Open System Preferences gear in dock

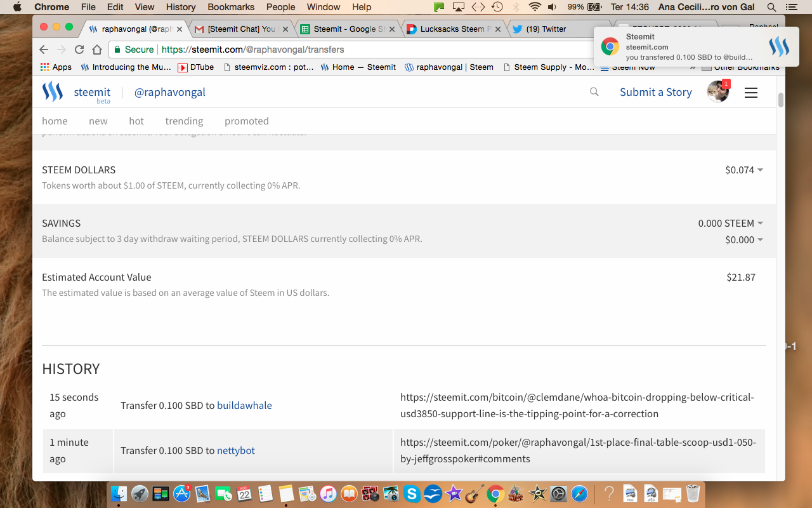[558, 493]
